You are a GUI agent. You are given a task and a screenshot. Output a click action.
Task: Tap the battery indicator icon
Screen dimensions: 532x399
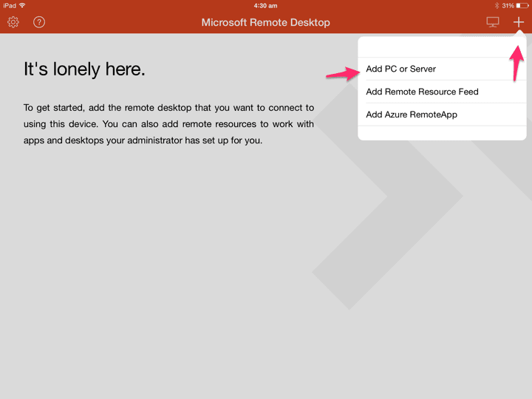(522, 6)
